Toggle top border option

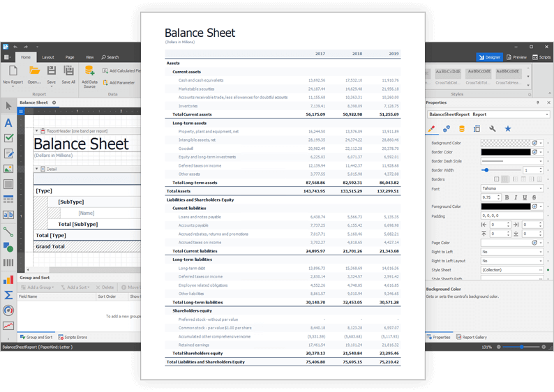523,179
